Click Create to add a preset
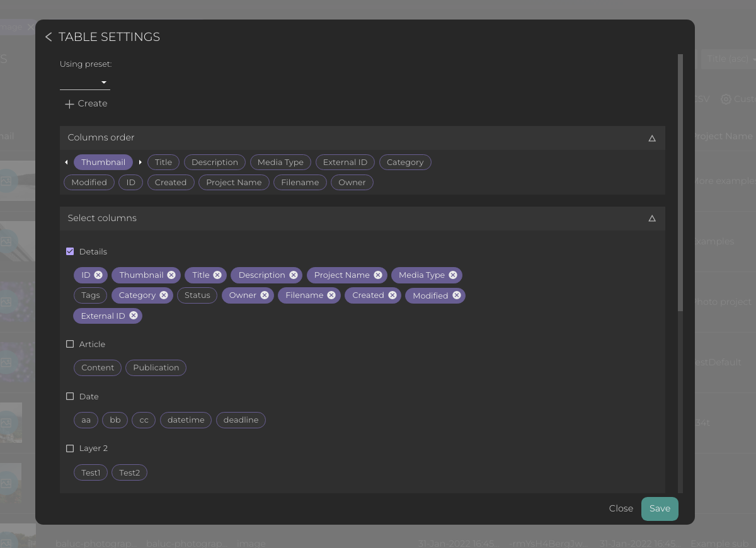Screen dimensions: 756x548 pos(86,103)
